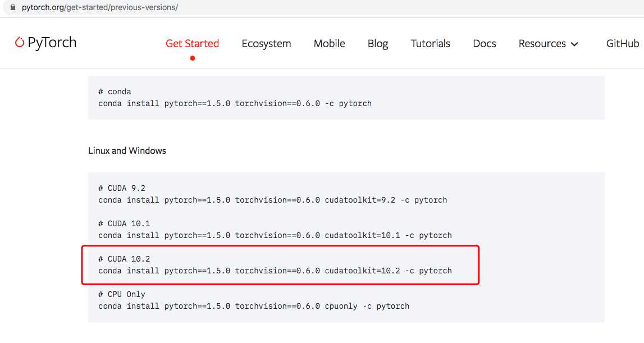The width and height of the screenshot is (644, 343).
Task: Click the '# CUDA 10.2' comment
Action: tap(124, 259)
